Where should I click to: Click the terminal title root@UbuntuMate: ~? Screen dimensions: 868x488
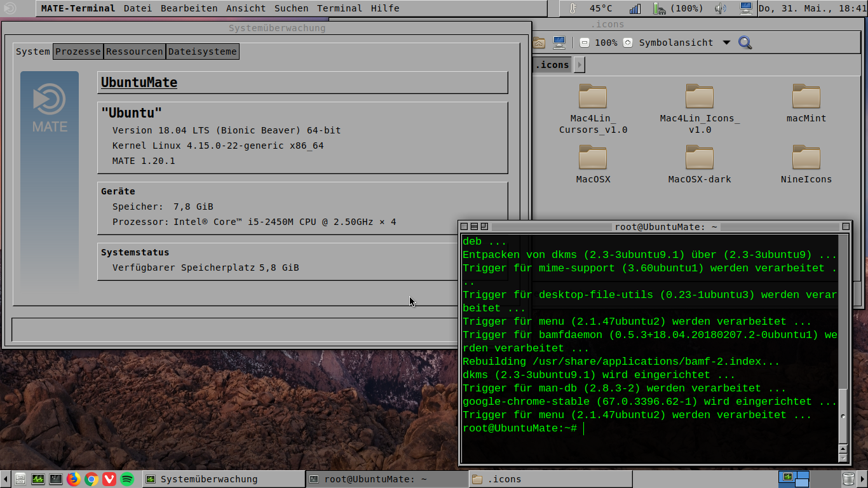tap(666, 227)
